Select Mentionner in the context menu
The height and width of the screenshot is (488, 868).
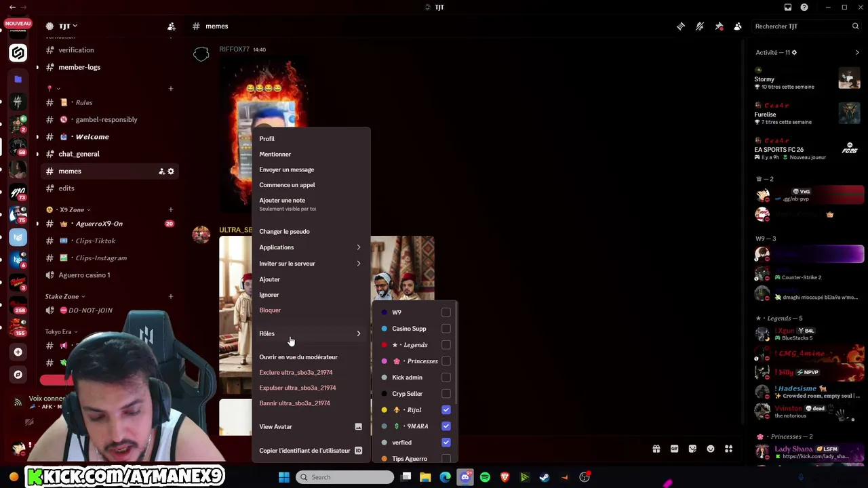[311, 155]
